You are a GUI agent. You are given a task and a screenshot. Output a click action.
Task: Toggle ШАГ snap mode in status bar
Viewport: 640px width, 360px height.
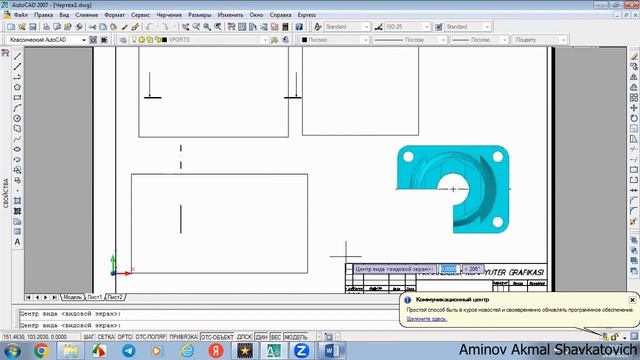[x=89, y=337]
